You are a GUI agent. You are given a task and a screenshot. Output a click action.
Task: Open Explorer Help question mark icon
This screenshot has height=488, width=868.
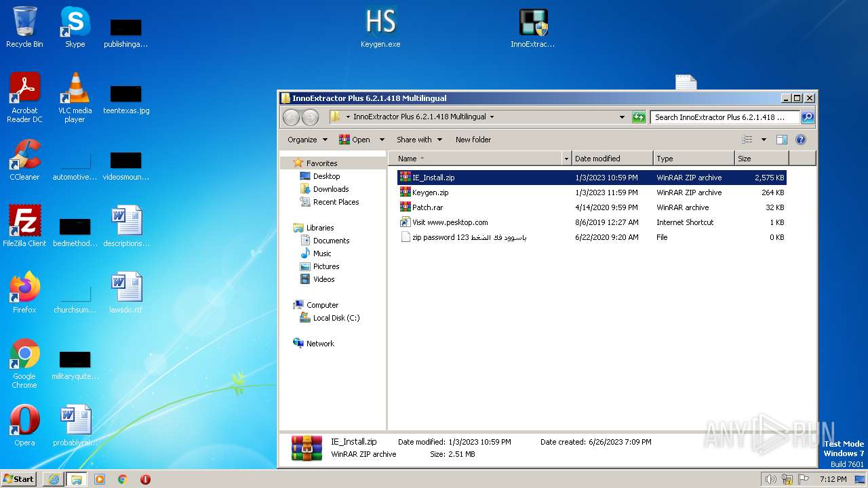pyautogui.click(x=800, y=140)
